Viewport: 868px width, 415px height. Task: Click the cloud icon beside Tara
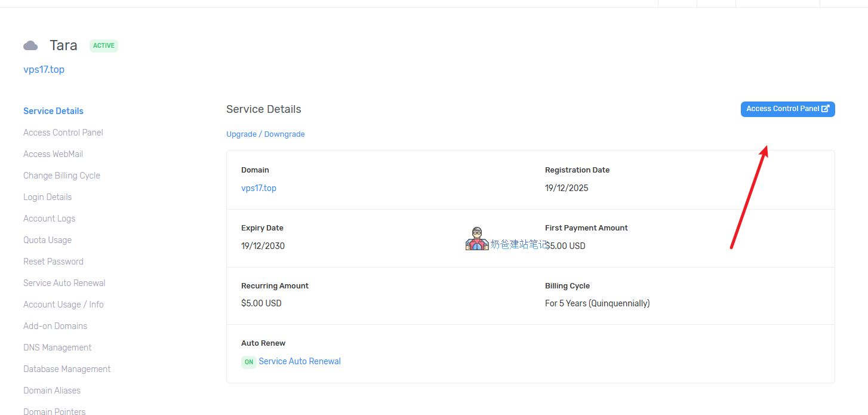pos(30,46)
